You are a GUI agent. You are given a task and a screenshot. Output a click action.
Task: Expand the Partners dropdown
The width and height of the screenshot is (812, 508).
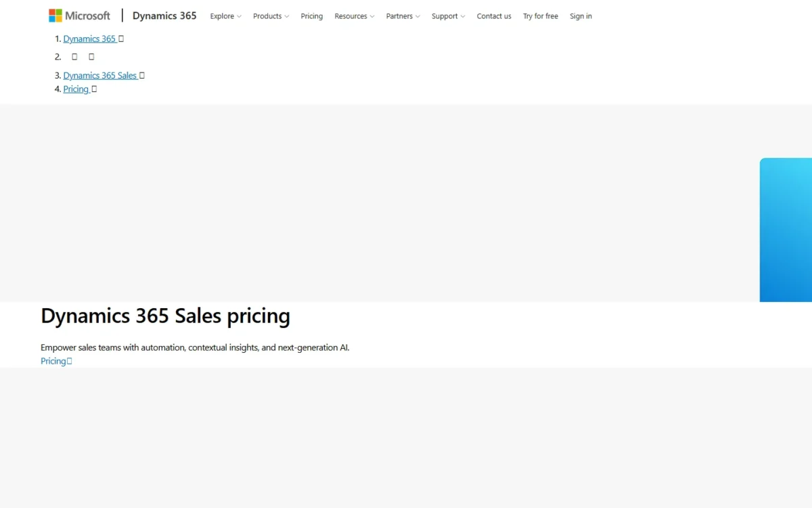403,16
